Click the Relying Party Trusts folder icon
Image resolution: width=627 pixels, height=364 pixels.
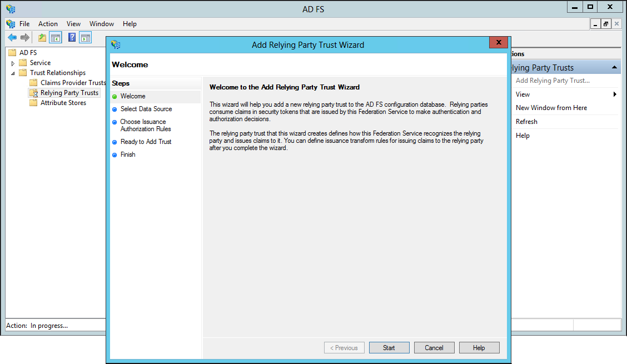tap(33, 93)
